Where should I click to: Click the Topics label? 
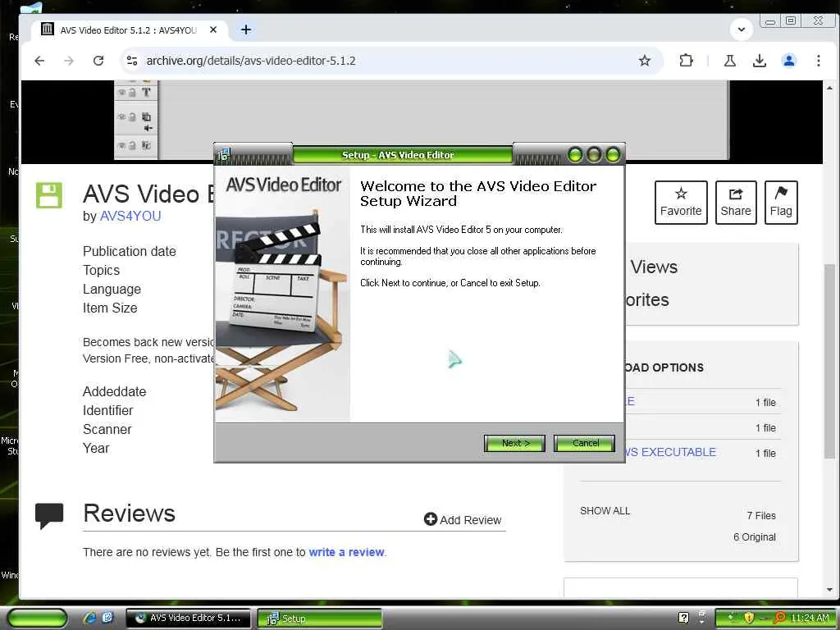(x=101, y=270)
